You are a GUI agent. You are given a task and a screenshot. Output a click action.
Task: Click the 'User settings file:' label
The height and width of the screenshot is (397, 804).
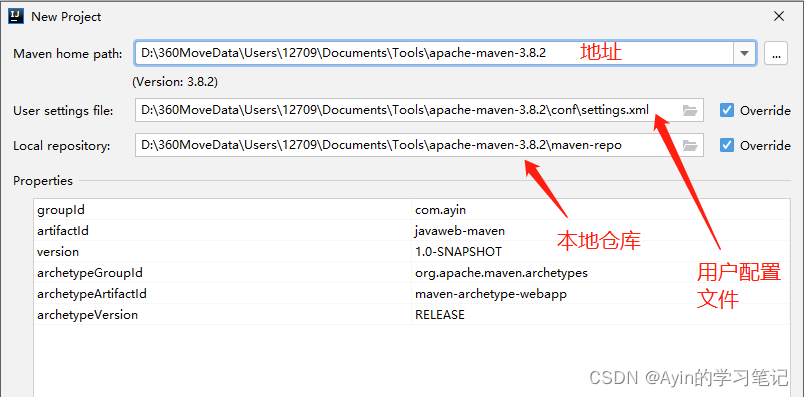[x=64, y=110]
